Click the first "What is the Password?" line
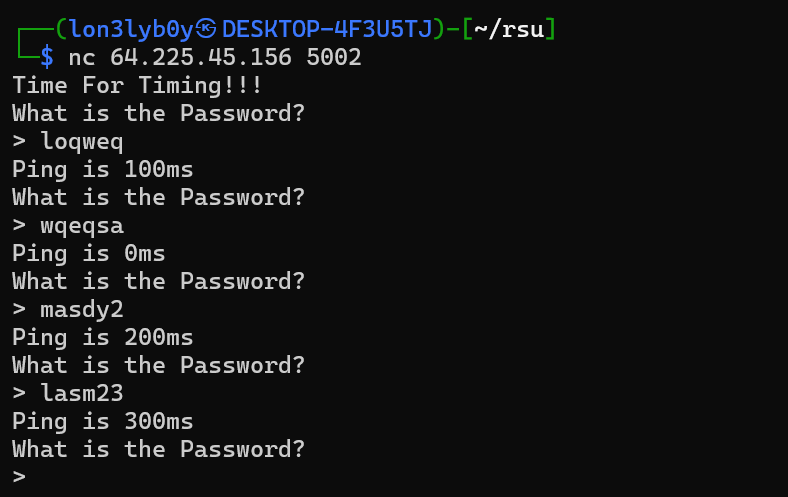The image size is (788, 497). click(x=158, y=113)
